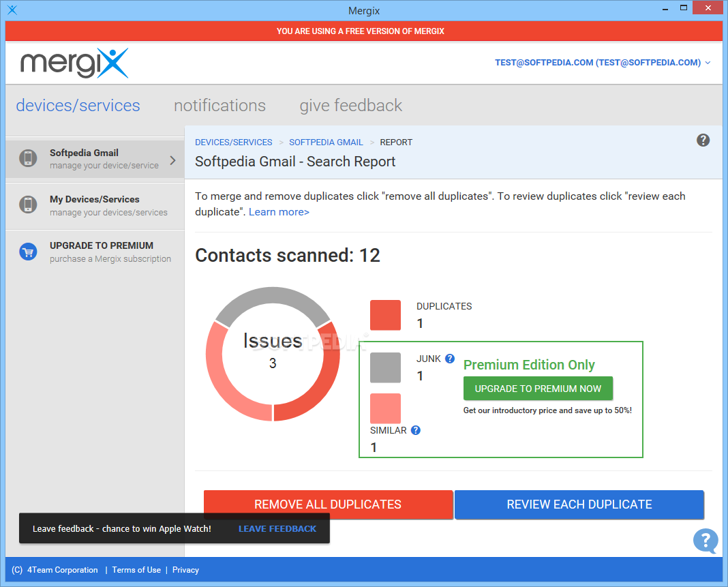Click the pink SIMILAR color swatch

385,408
